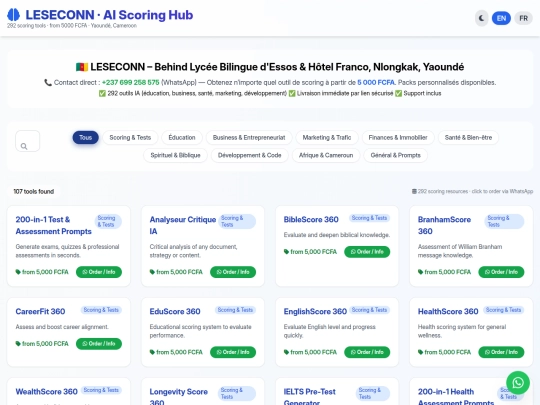540x405 pixels.
Task: Filter by Développement & Code category
Action: tap(250, 155)
